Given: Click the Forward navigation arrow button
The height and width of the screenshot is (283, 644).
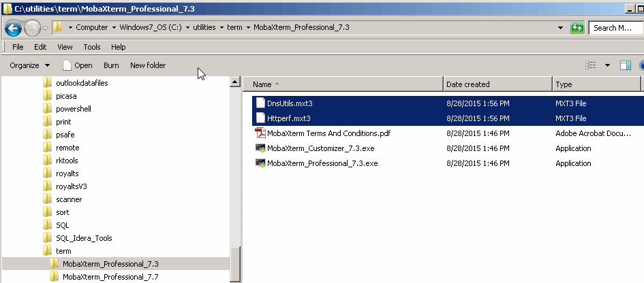Looking at the screenshot, I should pyautogui.click(x=32, y=28).
